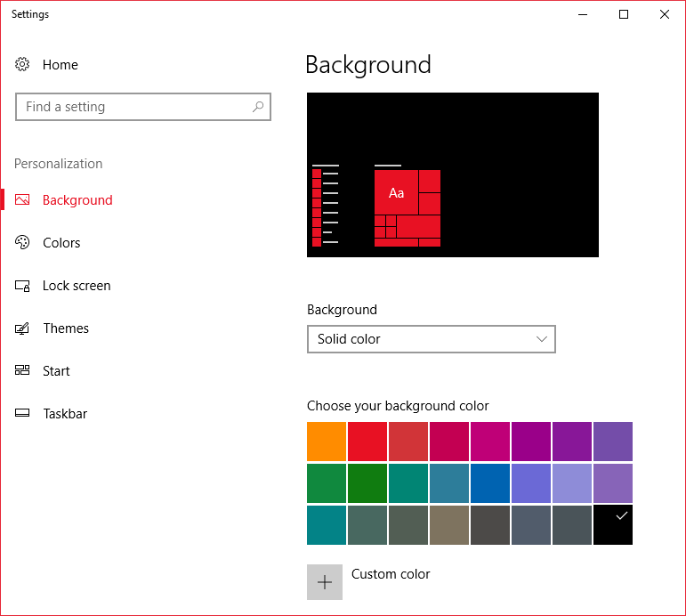Choose the black background color swatch
Screen dimensions: 686x616
coord(612,524)
